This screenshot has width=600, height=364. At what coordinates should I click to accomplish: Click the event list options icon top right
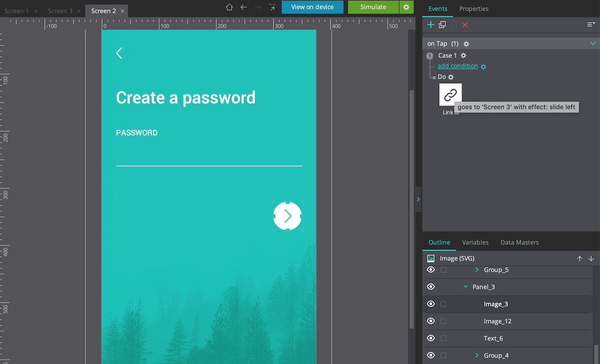click(x=591, y=24)
